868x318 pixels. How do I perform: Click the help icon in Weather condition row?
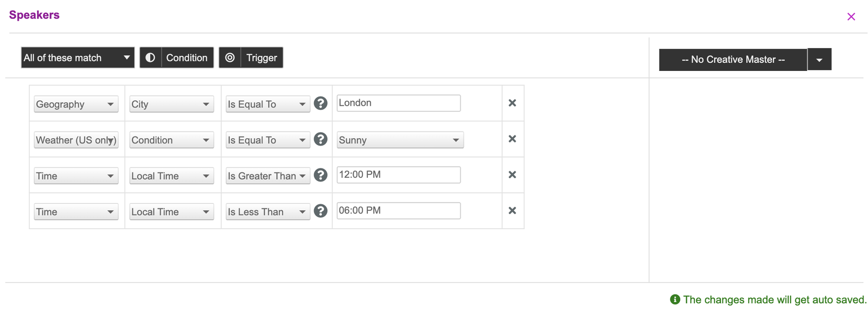[x=321, y=139]
